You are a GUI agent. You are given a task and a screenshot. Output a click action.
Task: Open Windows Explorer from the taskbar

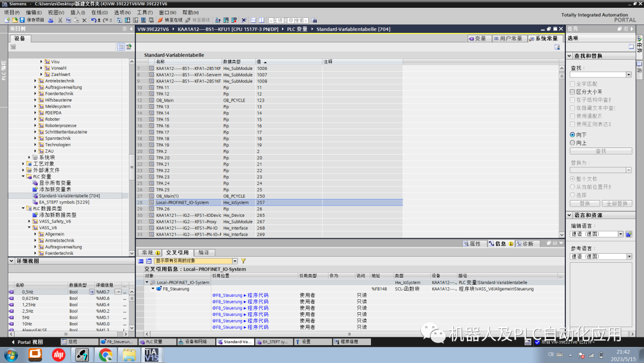(129, 355)
